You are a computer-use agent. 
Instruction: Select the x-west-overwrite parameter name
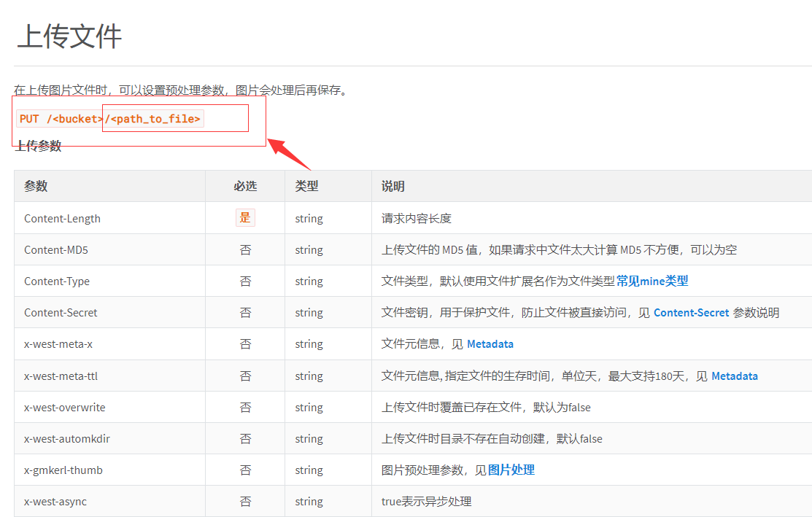(64, 407)
